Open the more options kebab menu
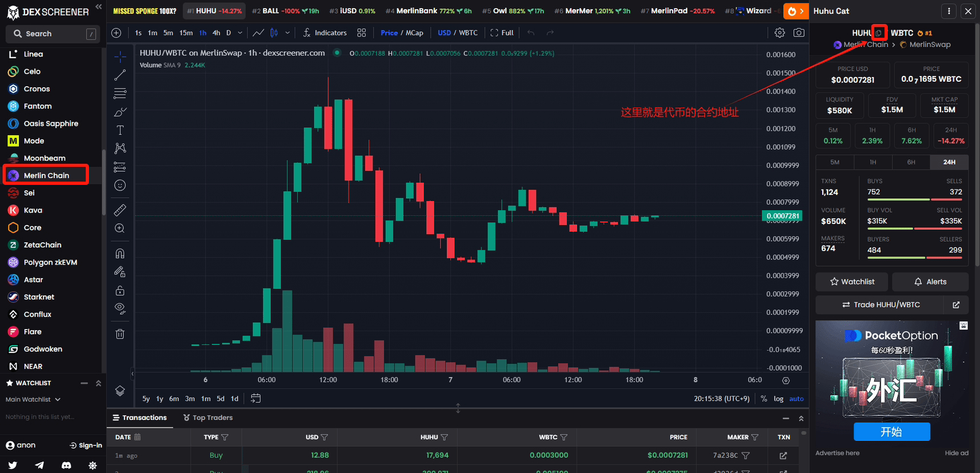This screenshot has height=473, width=980. click(949, 11)
